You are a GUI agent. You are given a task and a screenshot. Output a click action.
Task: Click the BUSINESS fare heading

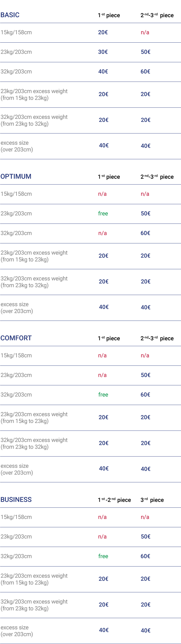(x=16, y=499)
